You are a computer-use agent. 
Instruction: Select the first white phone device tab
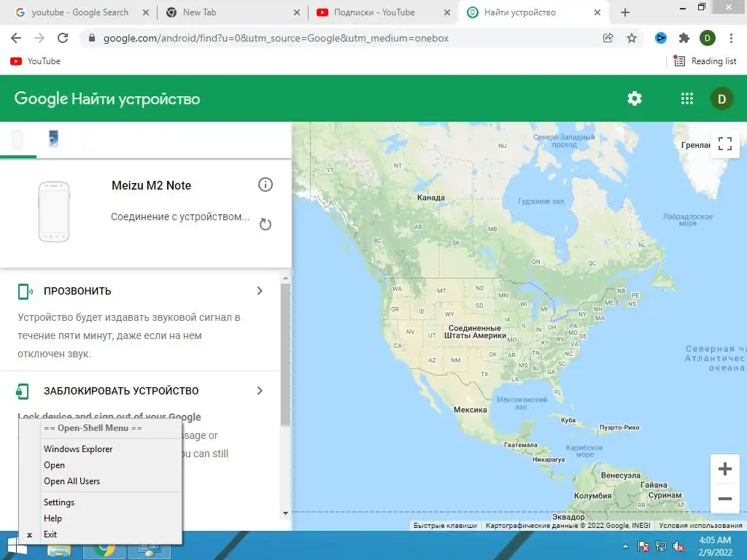pos(18,139)
